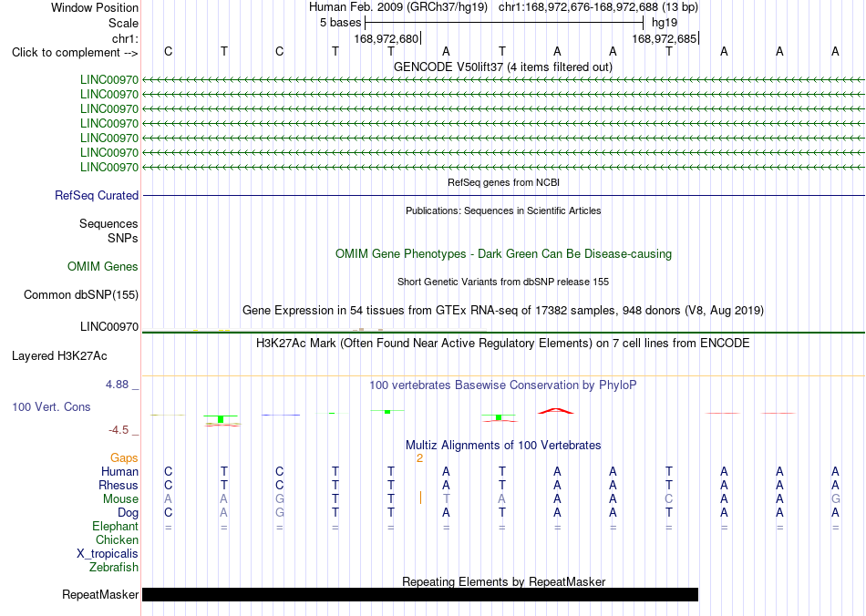The image size is (866, 616).
Task: Open 'GENCODE V50lift37 (4 items filtered out)' track title
Action: pyautogui.click(x=503, y=67)
